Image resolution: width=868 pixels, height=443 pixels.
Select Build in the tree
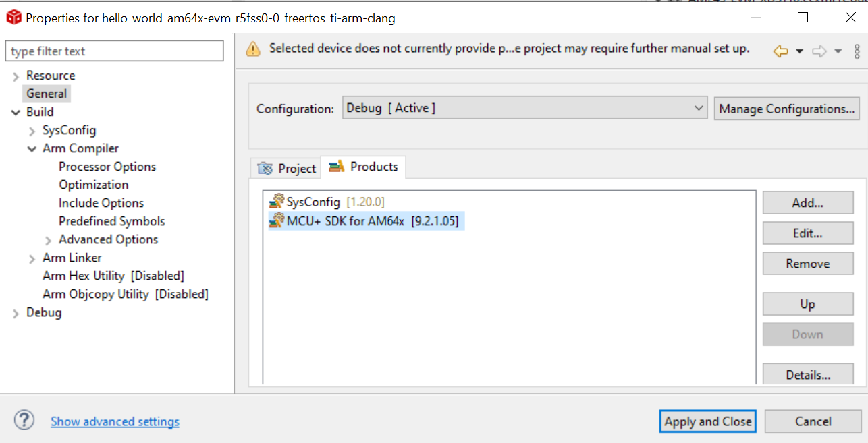click(40, 112)
